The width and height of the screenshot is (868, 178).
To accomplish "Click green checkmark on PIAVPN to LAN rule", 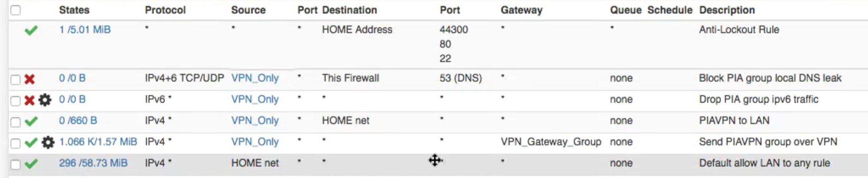I will tap(31, 121).
